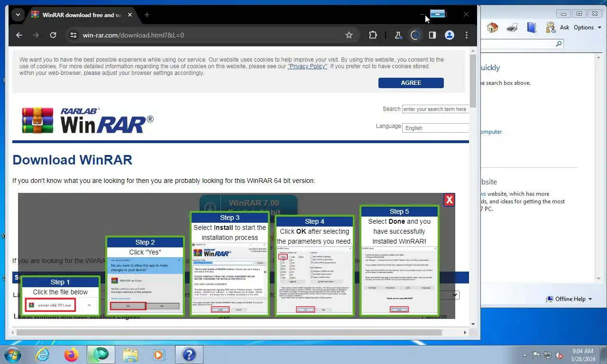
Task: Open Options menu in Help window
Action: point(587,27)
